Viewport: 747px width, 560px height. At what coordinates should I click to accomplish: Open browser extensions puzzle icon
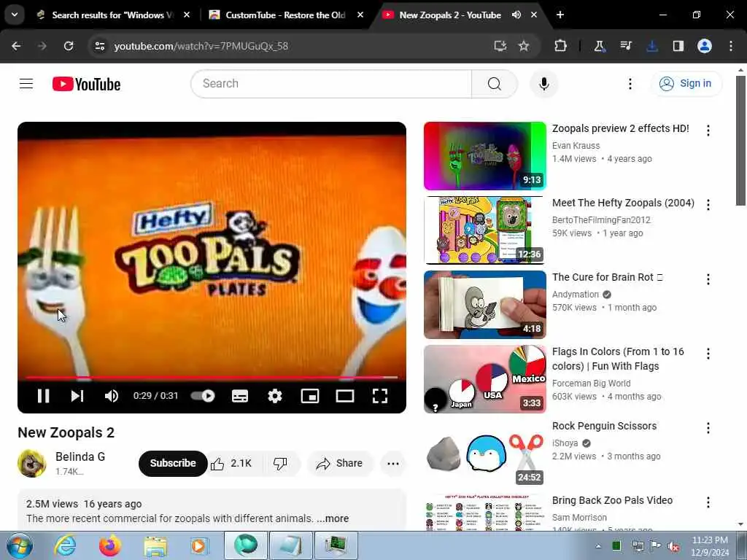[561, 46]
